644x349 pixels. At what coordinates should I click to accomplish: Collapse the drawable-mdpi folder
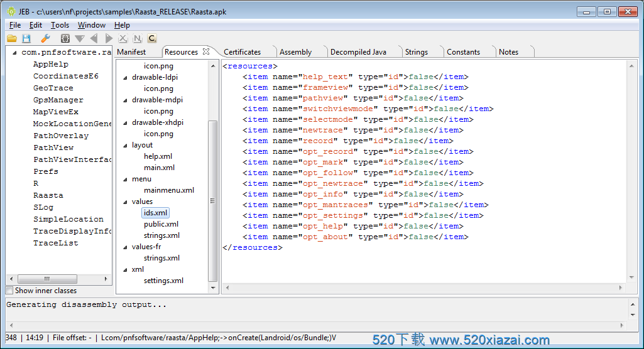pos(125,100)
